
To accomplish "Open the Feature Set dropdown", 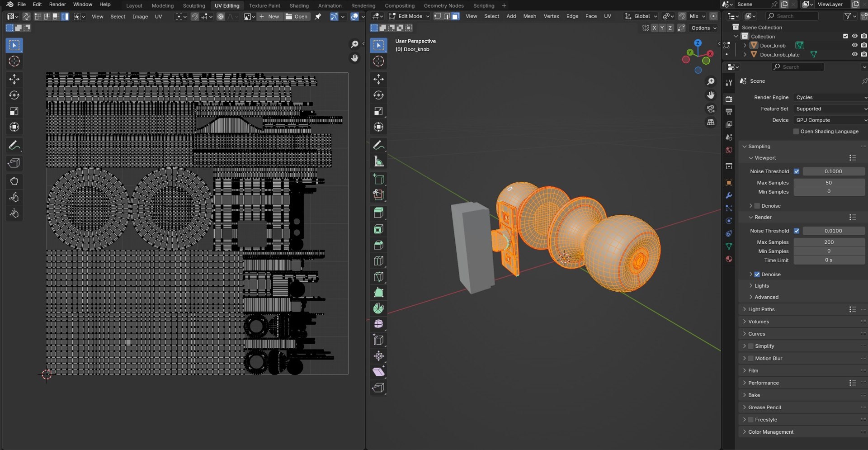I will pos(830,109).
